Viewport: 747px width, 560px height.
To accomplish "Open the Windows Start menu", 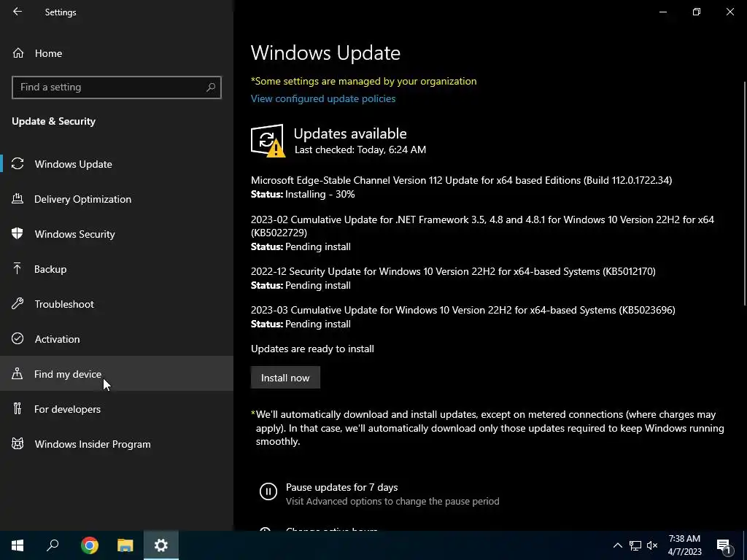I will 18,545.
